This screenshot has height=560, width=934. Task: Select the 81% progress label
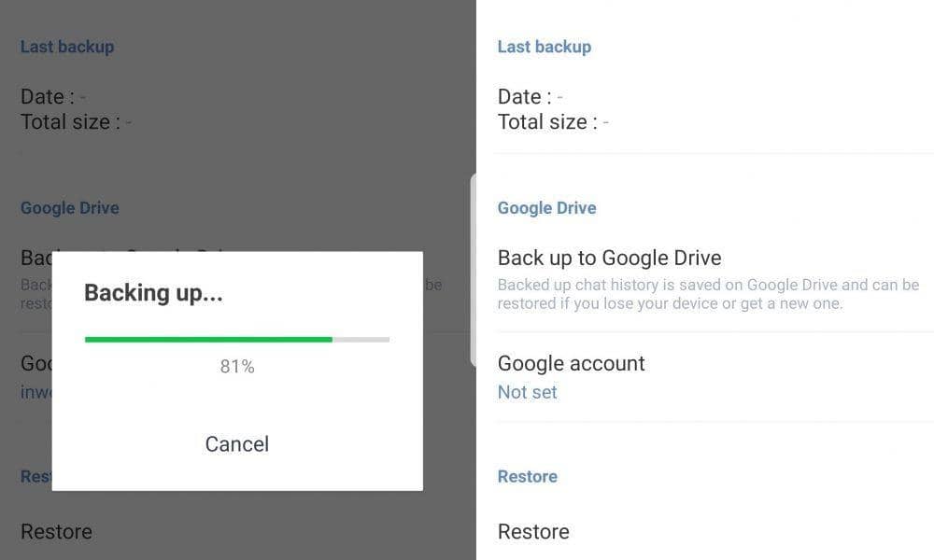(236, 367)
